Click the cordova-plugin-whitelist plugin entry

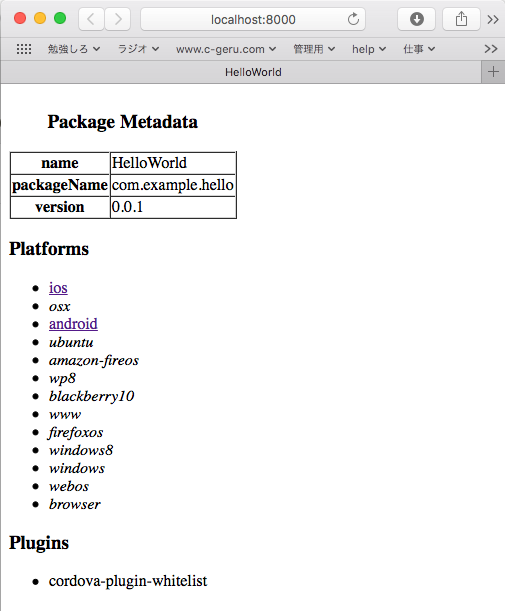click(128, 581)
